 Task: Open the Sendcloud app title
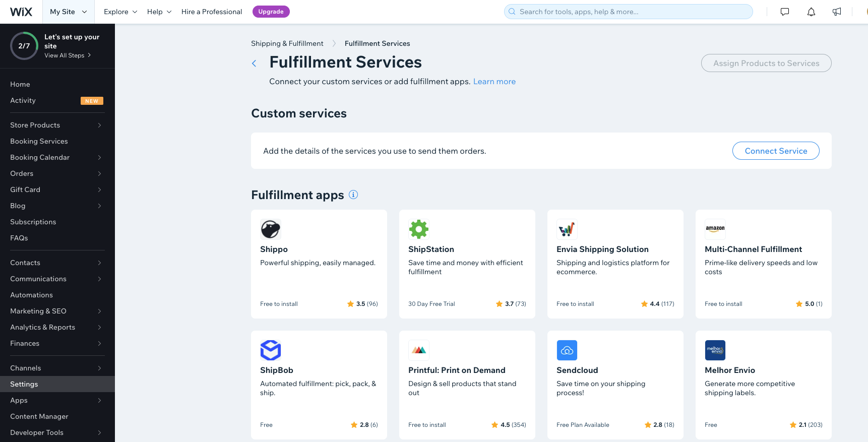coord(577,370)
